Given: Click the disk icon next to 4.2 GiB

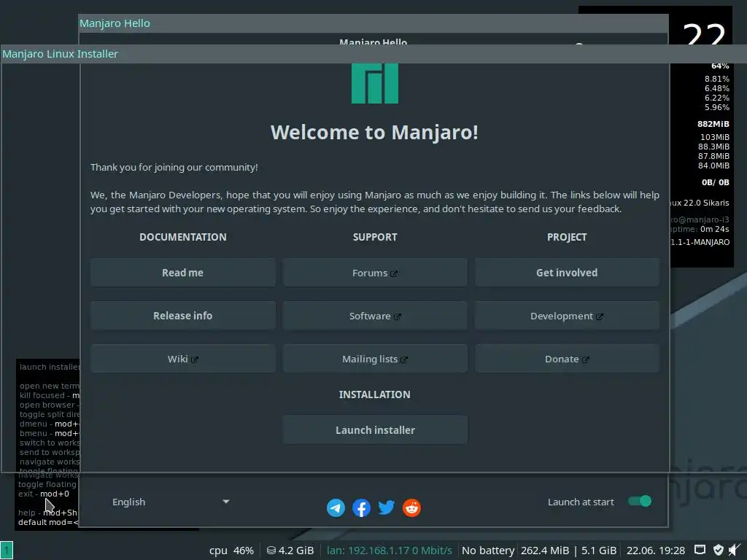Looking at the screenshot, I should (271, 551).
